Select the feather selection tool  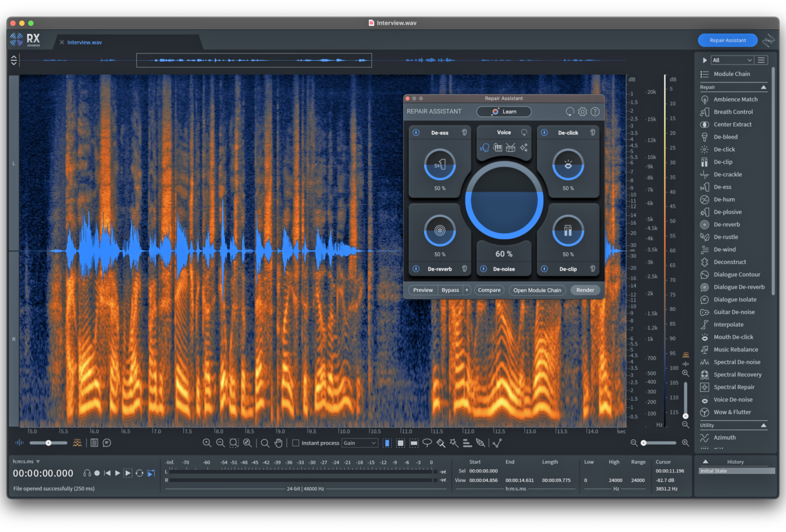pyautogui.click(x=480, y=443)
